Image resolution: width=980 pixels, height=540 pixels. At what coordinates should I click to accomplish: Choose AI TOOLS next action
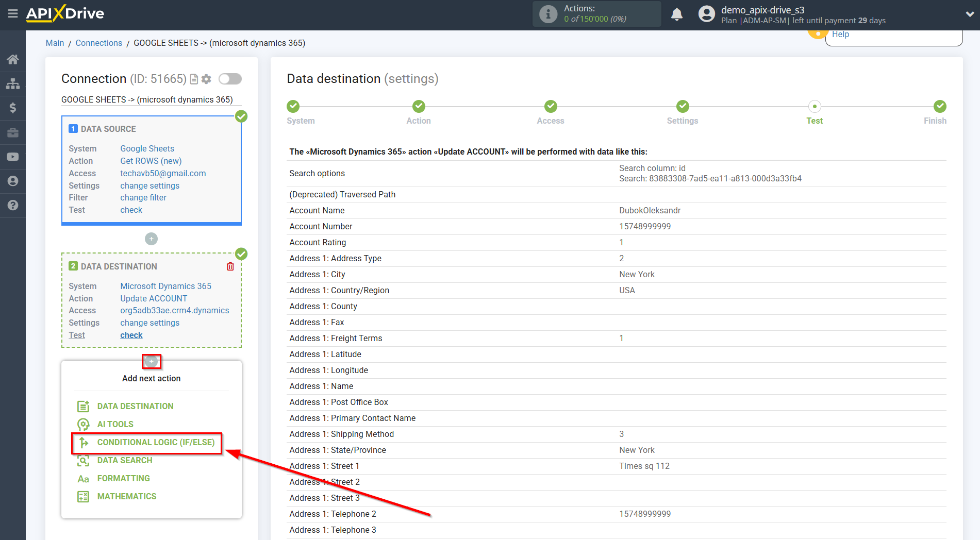[x=115, y=424]
